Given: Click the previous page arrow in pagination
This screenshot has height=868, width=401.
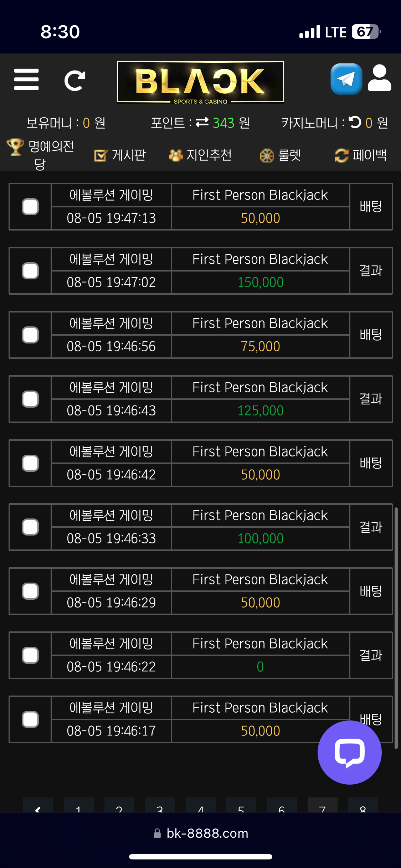Looking at the screenshot, I should [x=38, y=805].
